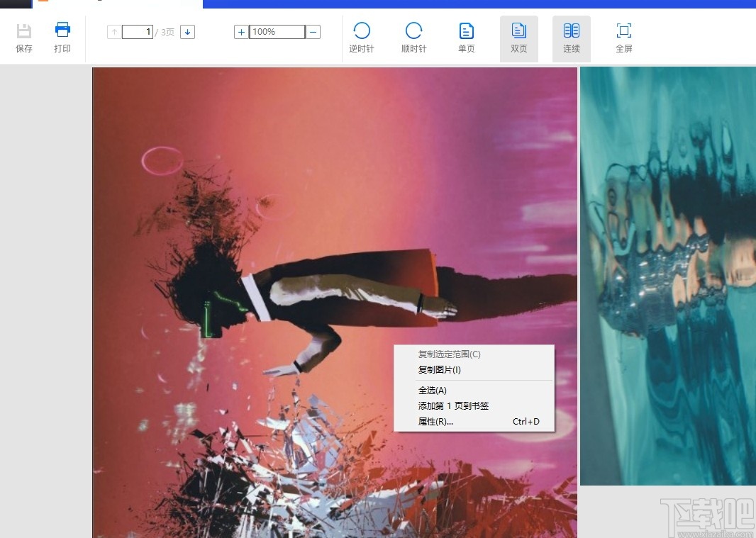Screen dimensions: 756x538
Task: Zoom in using the plus icon
Action: [x=240, y=31]
